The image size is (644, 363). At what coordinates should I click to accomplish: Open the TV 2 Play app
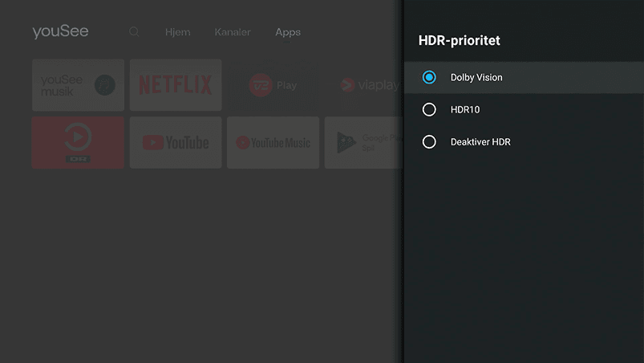tap(273, 85)
